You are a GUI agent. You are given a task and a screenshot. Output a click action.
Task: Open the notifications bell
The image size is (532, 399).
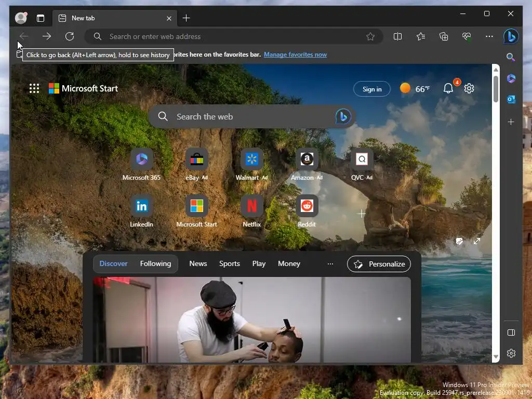pyautogui.click(x=448, y=88)
